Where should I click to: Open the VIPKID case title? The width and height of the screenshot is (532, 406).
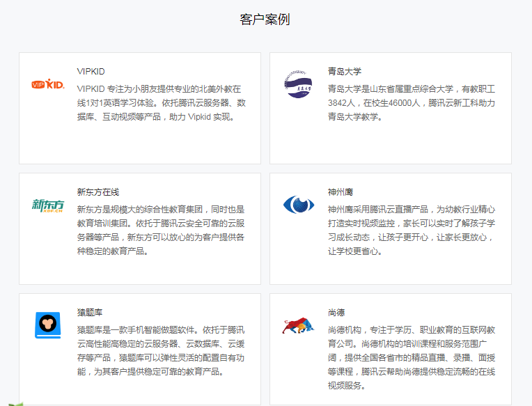tap(91, 72)
